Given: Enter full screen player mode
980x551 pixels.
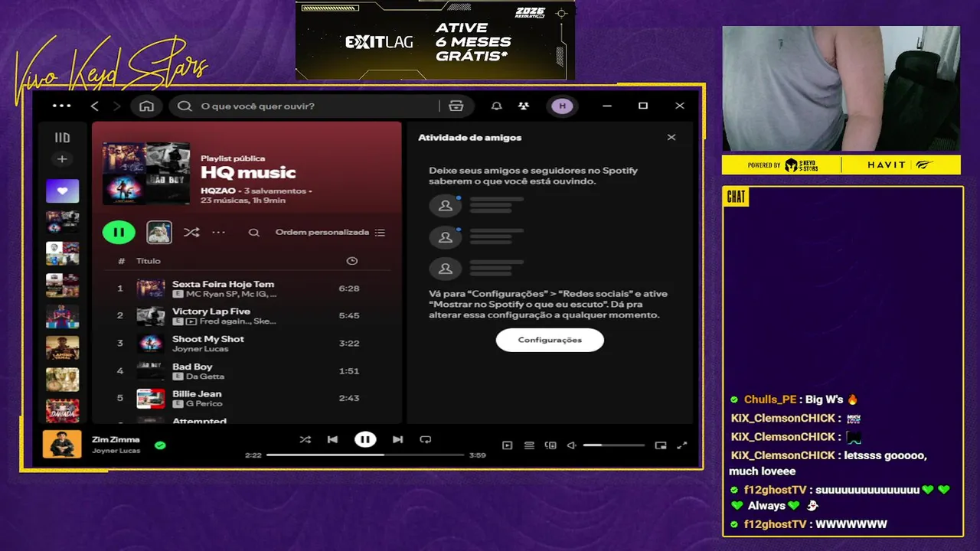Looking at the screenshot, I should (682, 445).
